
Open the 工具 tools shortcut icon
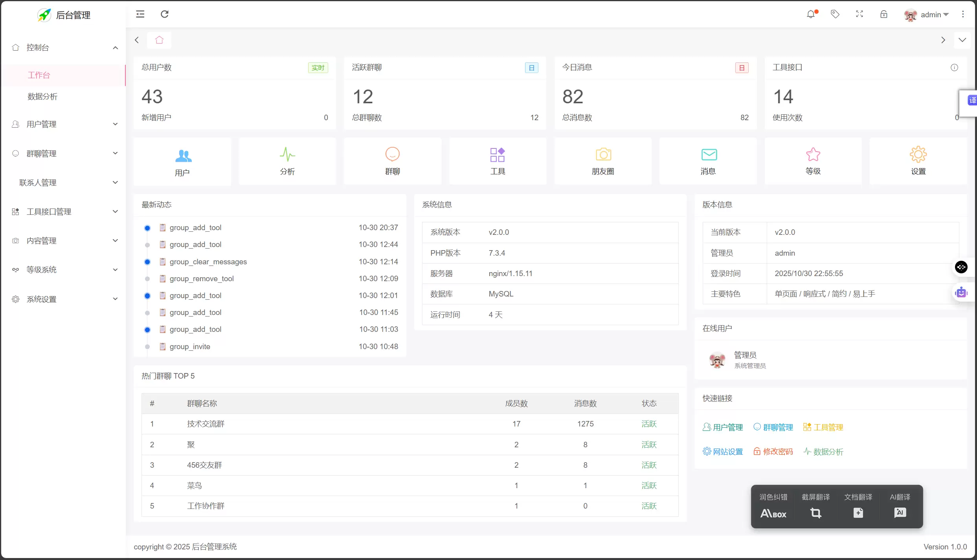coord(497,161)
